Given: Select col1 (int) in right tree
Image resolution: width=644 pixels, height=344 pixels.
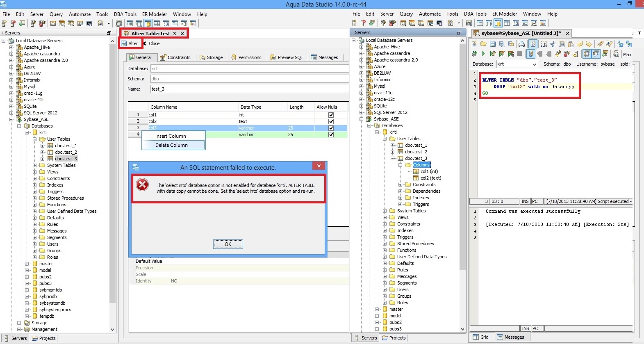Looking at the screenshot, I should [x=429, y=171].
